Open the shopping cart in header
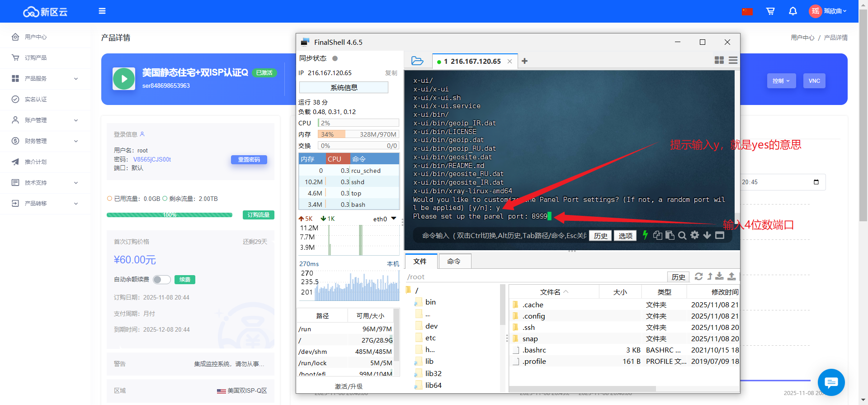Image resolution: width=868 pixels, height=405 pixels. [x=770, y=11]
